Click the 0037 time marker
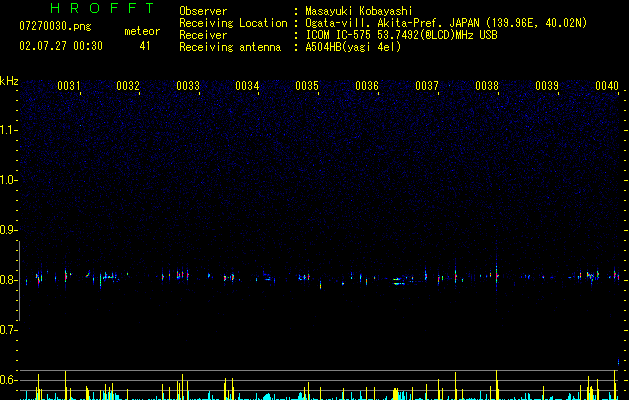Screen dimensions: 629x400 click(x=427, y=86)
